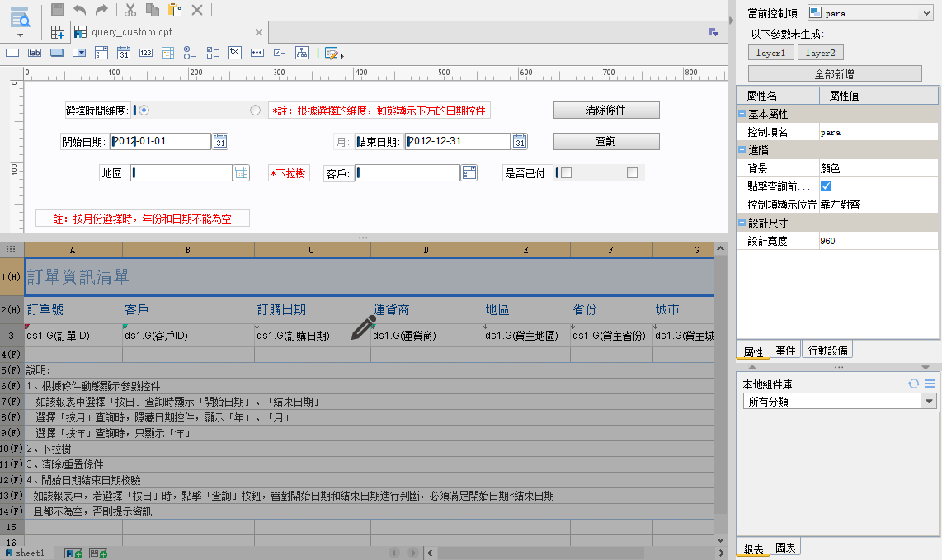Image resolution: width=942 pixels, height=560 pixels.
Task: Click the predefined widget pencil icon
Action: [x=331, y=54]
